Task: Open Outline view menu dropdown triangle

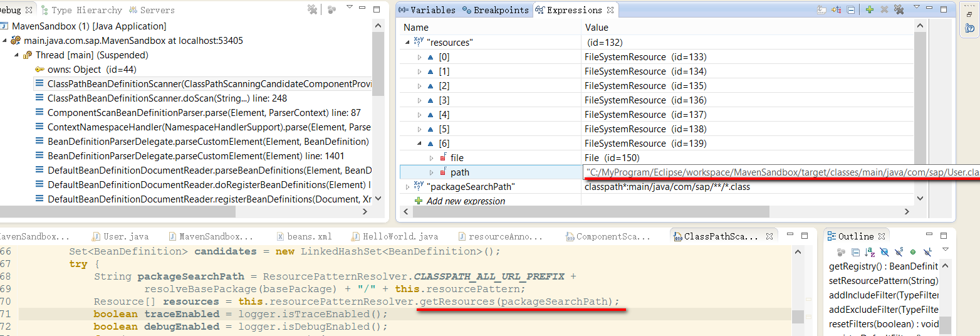Action: tap(945, 249)
